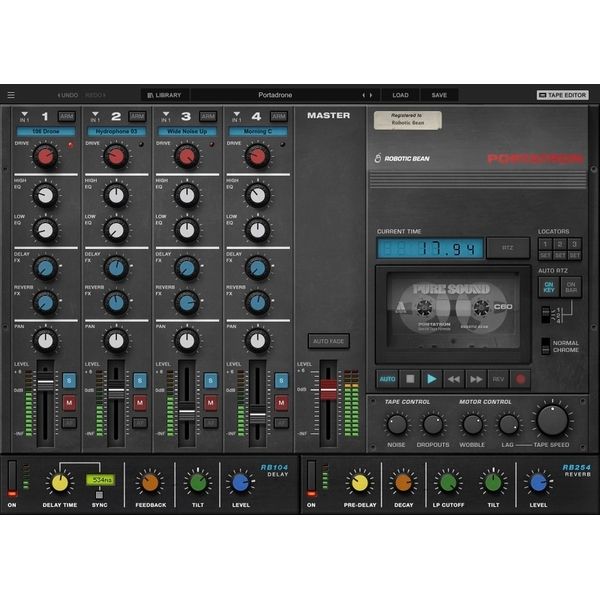The width and height of the screenshot is (600, 600).
Task: Click the Wobble knob
Action: point(473,424)
